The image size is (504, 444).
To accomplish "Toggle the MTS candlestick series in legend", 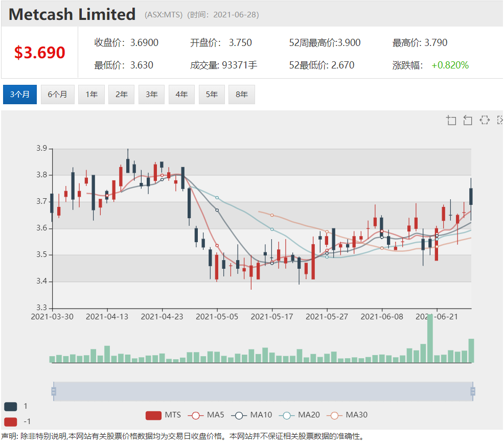I will [163, 415].
